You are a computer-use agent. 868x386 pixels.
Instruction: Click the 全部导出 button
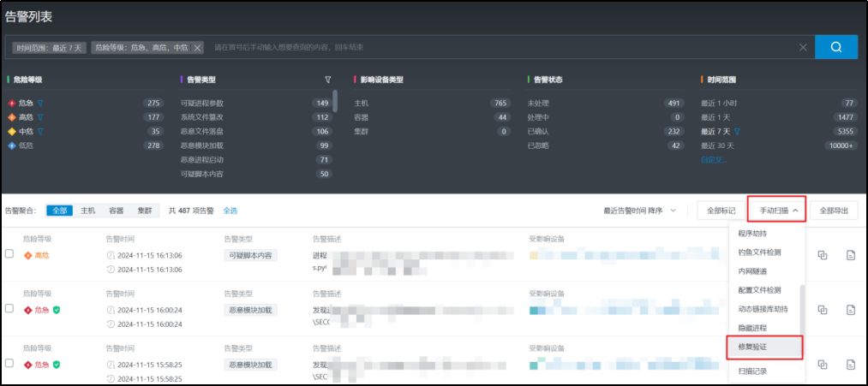[x=834, y=210]
